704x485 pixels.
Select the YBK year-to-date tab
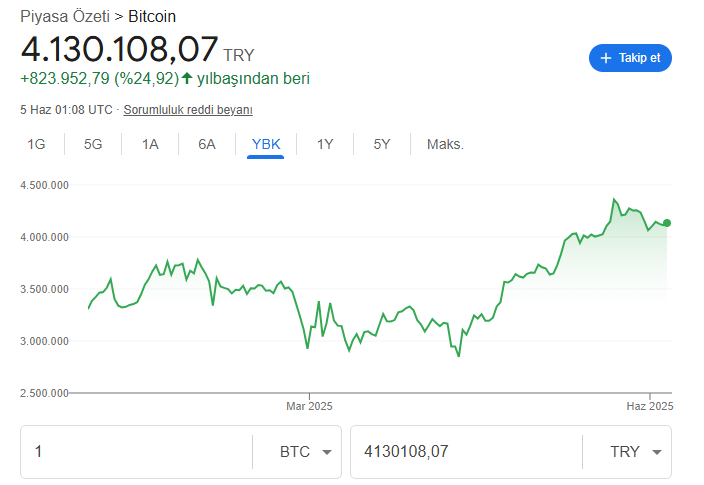point(266,144)
